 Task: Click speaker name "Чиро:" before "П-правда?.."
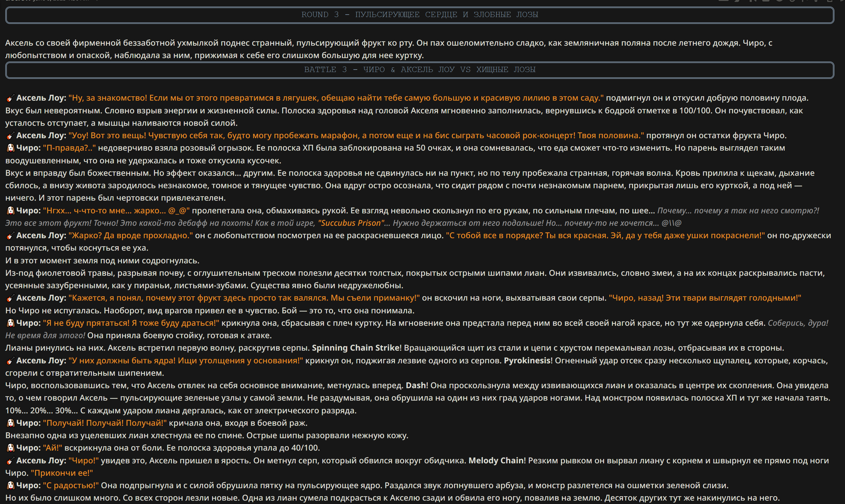point(29,148)
